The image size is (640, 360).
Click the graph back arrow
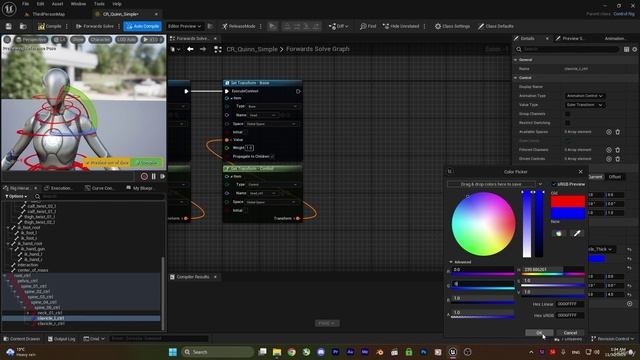pos(190,49)
